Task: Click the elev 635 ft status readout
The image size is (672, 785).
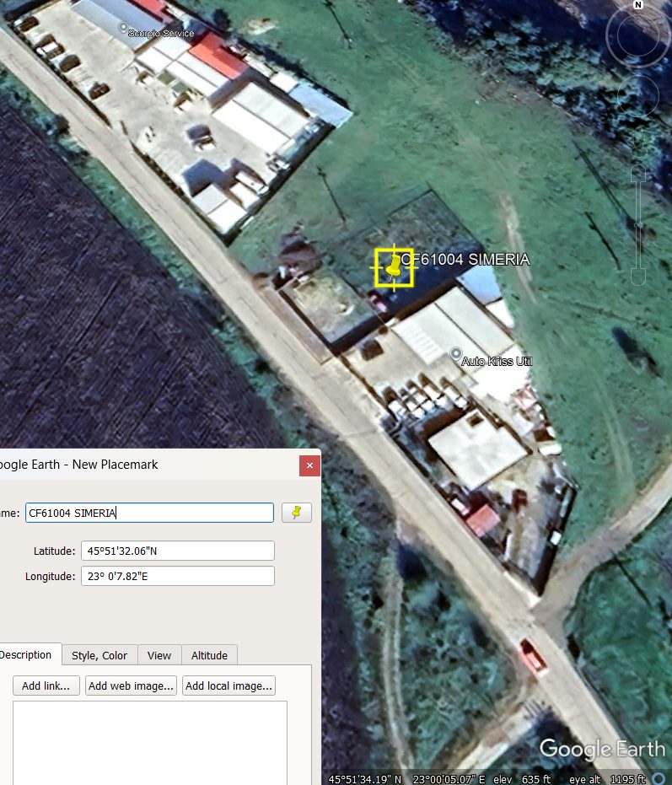Action: coord(522,779)
